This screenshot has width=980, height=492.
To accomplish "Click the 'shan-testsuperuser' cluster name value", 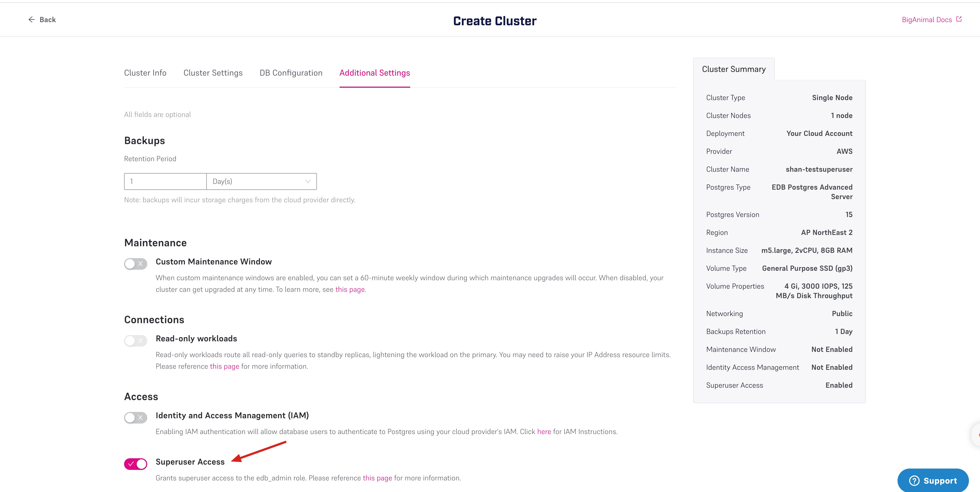I will point(819,169).
